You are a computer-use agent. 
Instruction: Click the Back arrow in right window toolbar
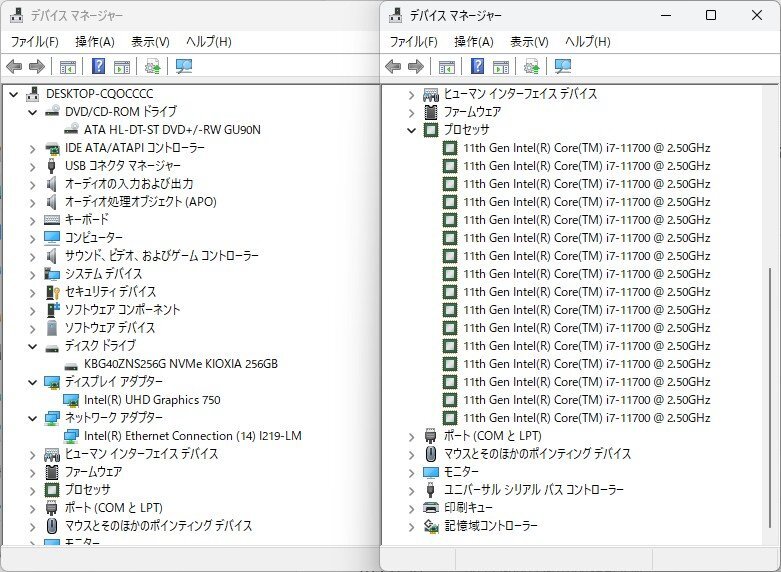point(393,66)
